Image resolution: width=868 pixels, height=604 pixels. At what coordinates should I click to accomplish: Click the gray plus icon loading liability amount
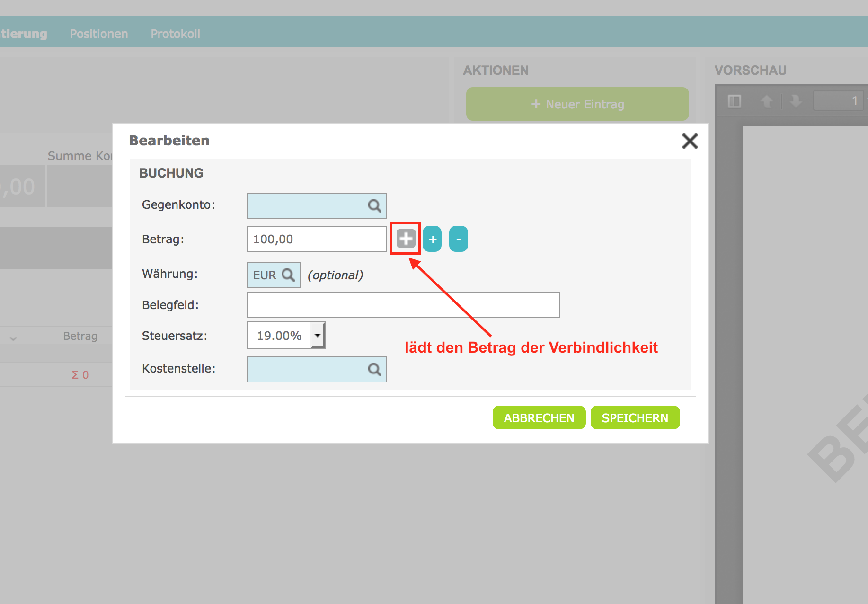pyautogui.click(x=406, y=239)
